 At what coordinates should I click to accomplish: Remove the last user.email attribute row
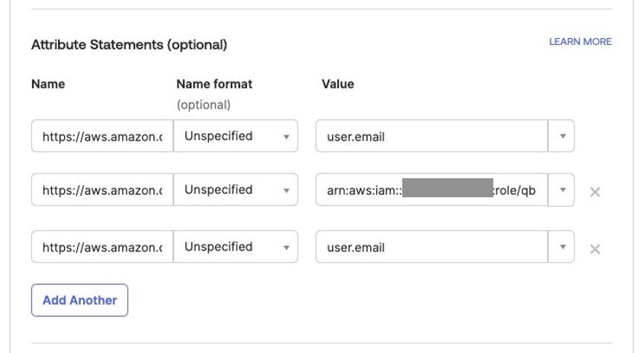(x=594, y=249)
